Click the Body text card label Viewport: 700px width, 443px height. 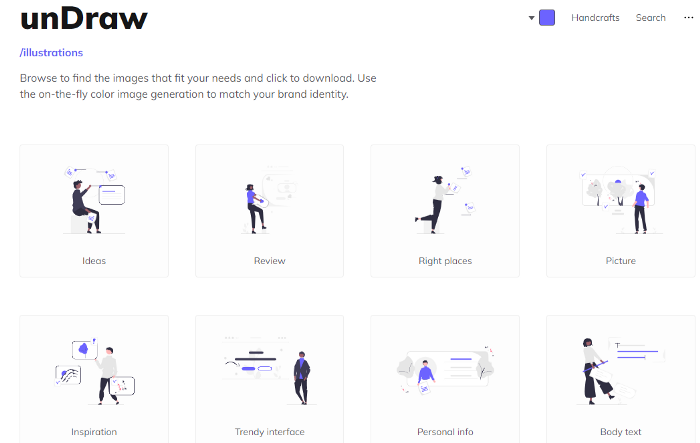(x=621, y=432)
